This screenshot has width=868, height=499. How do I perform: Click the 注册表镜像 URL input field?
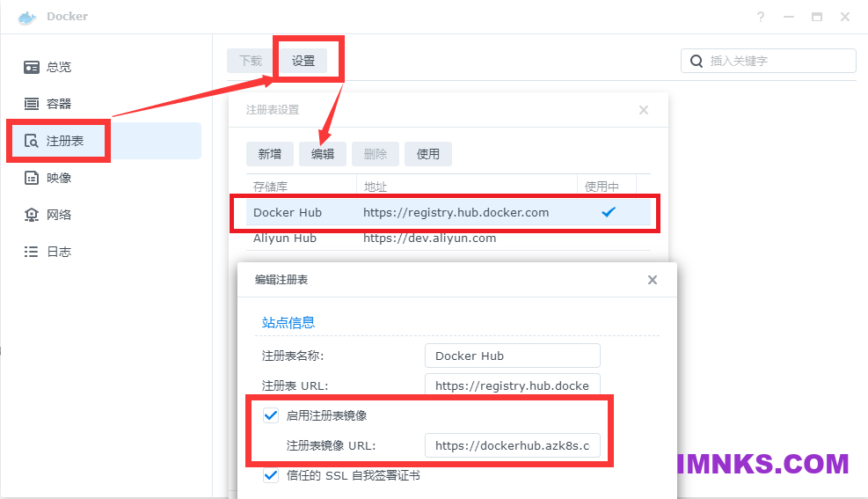[x=512, y=445]
